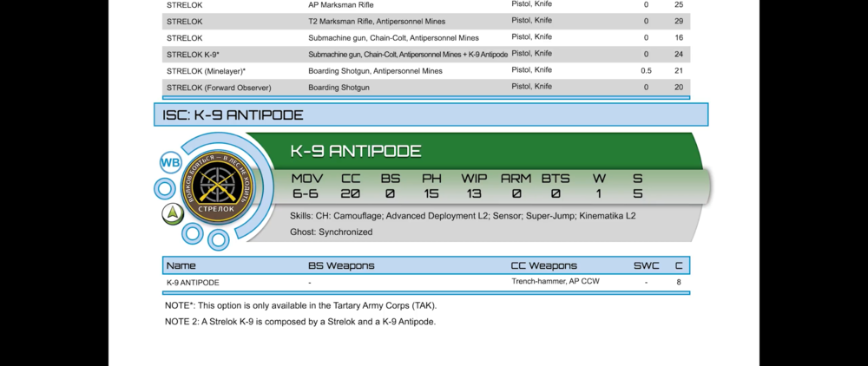Select STRELOK (Forward Observer) row name
Viewport: 868px width, 366px height.
tap(219, 88)
